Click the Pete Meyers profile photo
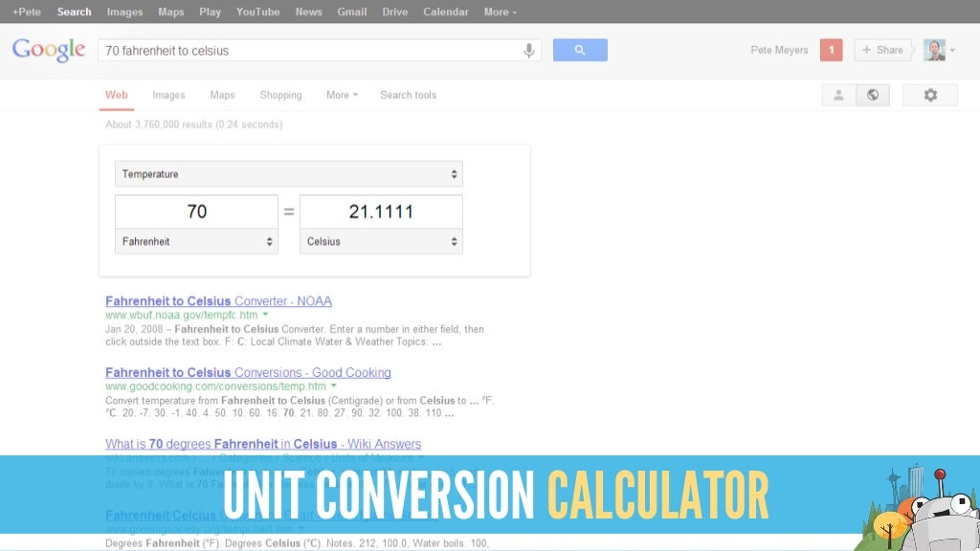The width and height of the screenshot is (980, 551). (x=934, y=50)
